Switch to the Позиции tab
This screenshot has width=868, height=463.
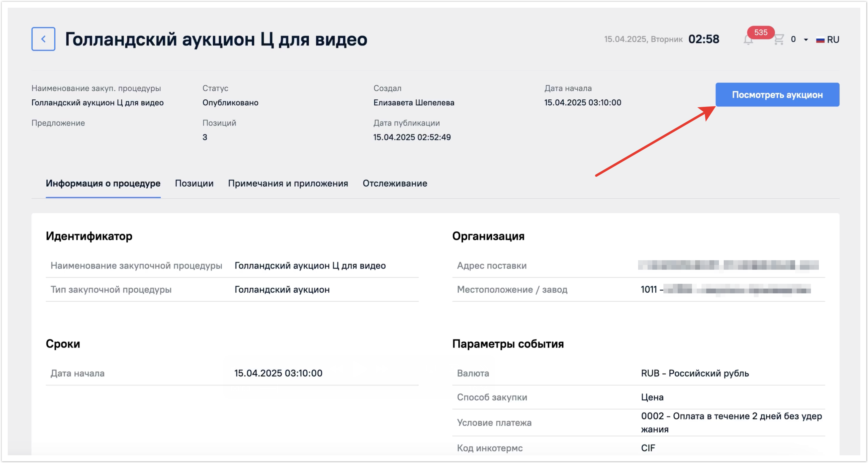point(194,183)
